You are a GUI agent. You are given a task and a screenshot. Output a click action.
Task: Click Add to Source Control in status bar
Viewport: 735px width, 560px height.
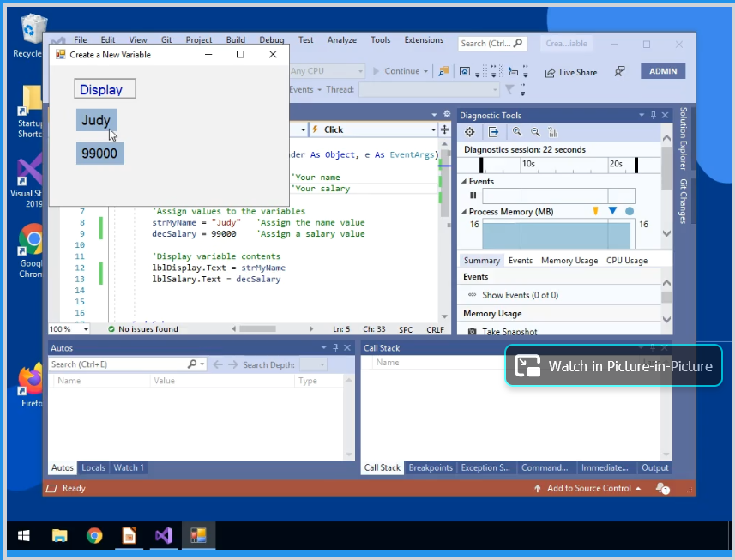pyautogui.click(x=589, y=488)
